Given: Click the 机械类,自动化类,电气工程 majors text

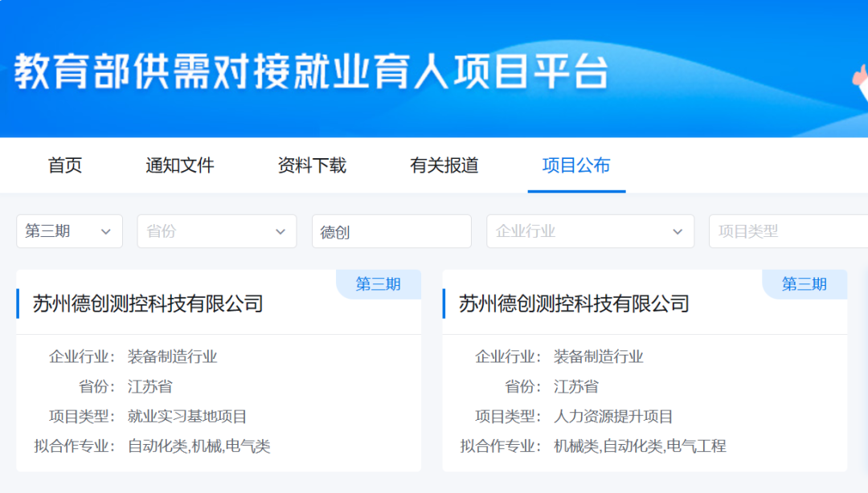Looking at the screenshot, I should click(640, 446).
